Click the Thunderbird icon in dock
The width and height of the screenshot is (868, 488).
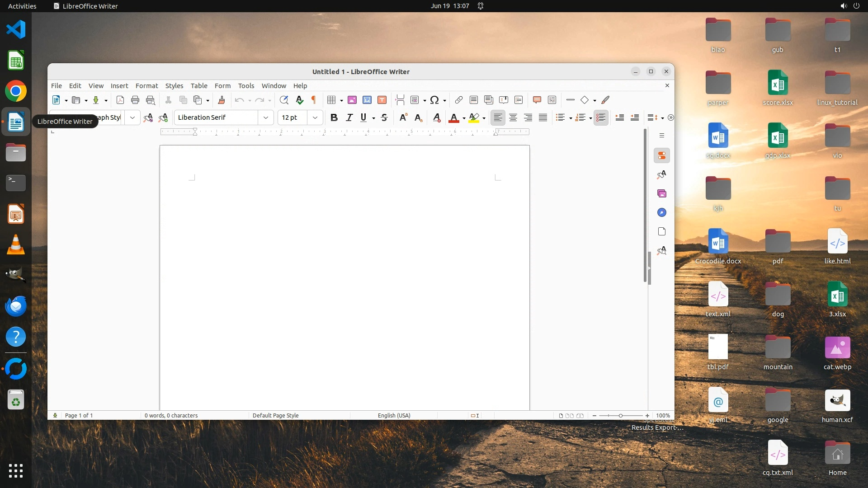pyautogui.click(x=16, y=306)
